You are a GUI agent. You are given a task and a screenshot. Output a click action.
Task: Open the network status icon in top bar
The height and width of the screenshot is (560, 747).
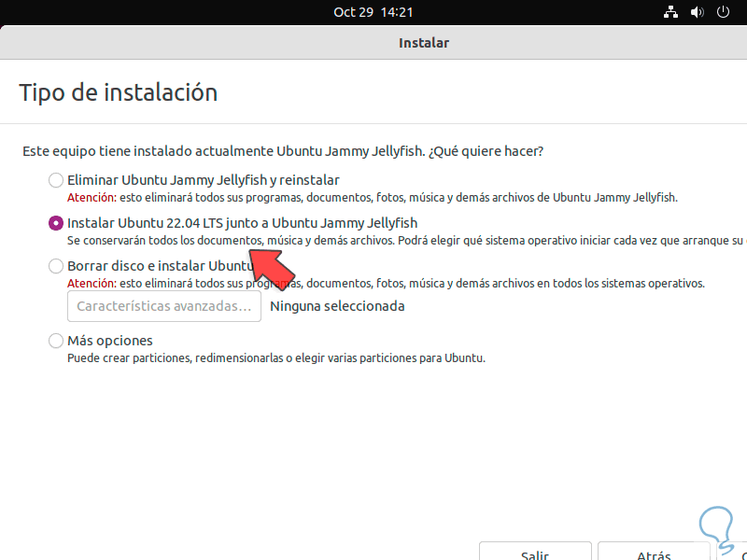(x=670, y=12)
